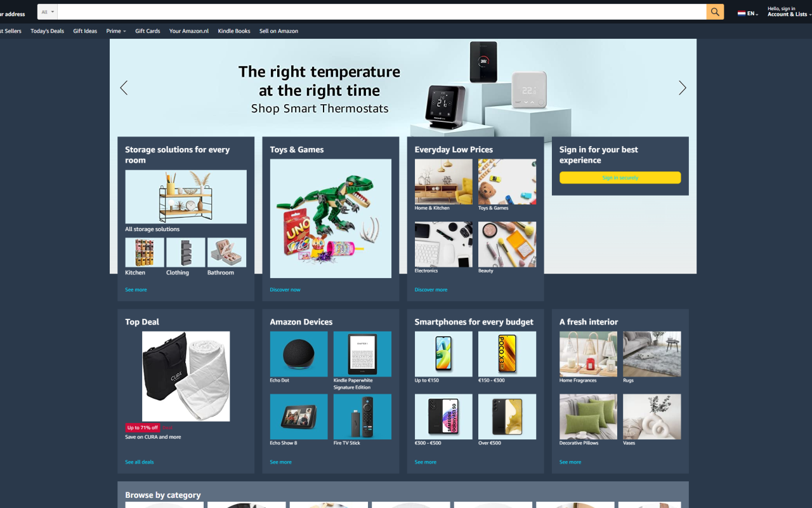Open Gift Ideas in navigation bar

click(x=85, y=31)
